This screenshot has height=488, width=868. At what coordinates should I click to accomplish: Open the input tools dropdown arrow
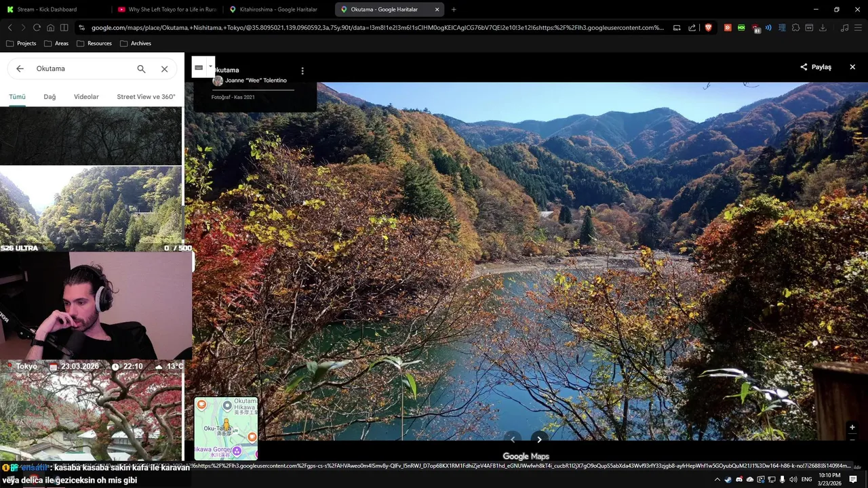(x=211, y=67)
